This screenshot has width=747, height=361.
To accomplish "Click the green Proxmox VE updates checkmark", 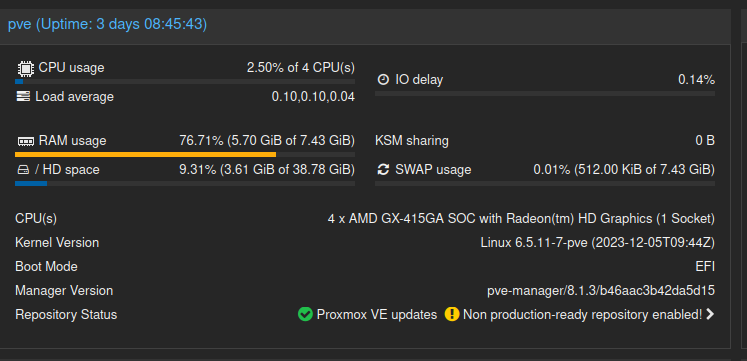I will pos(305,314).
